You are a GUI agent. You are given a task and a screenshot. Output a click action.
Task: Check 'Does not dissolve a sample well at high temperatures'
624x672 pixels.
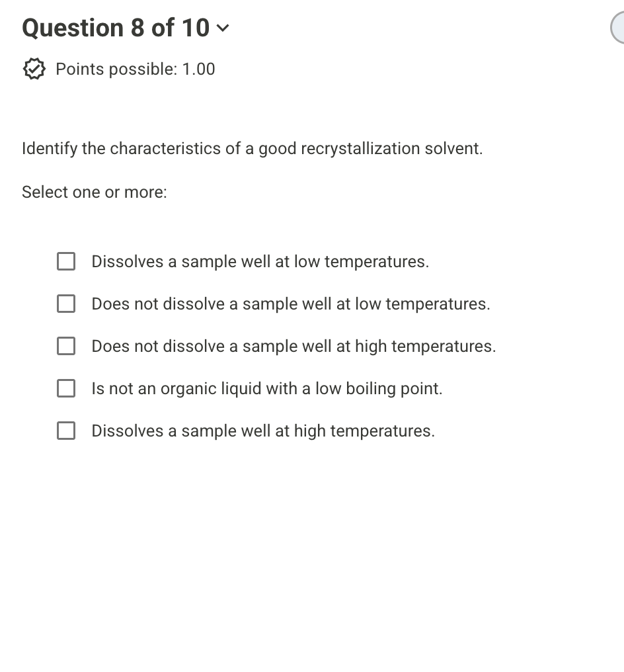66,346
